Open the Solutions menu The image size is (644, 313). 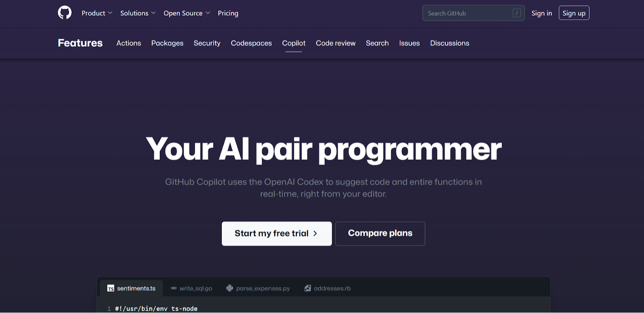pos(138,13)
